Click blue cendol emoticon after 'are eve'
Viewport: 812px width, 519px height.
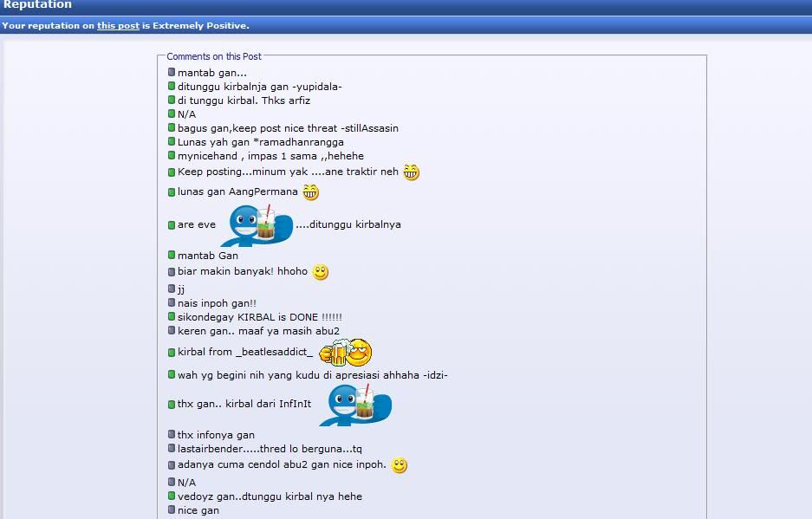257,225
